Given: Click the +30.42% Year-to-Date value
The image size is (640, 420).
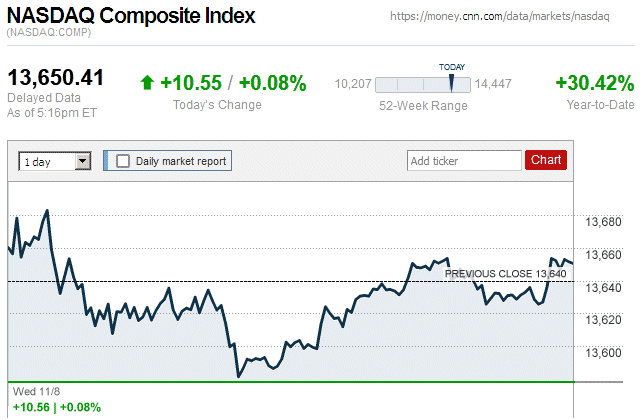Looking at the screenshot, I should (594, 83).
